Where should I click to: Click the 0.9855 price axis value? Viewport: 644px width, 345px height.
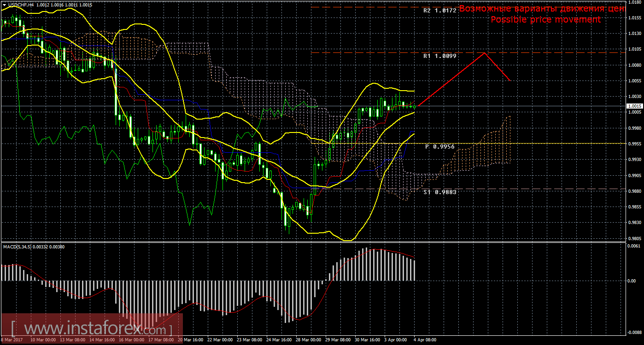(634, 207)
